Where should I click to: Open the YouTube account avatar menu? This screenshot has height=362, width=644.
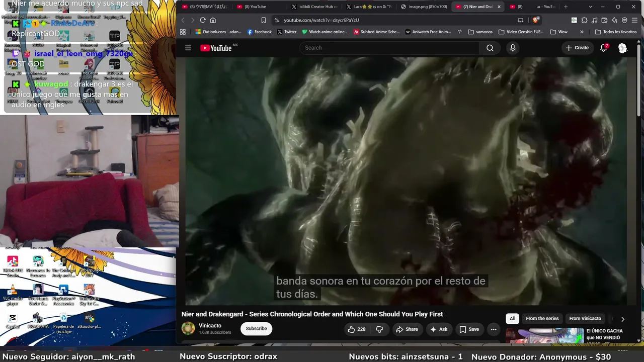[623, 48]
